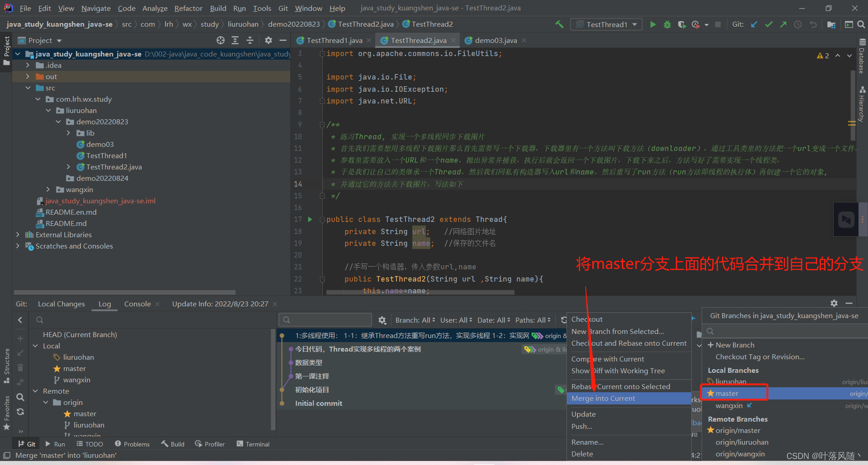868x465 pixels.
Task: Select Compare with Current menu entry
Action: click(629, 359)
